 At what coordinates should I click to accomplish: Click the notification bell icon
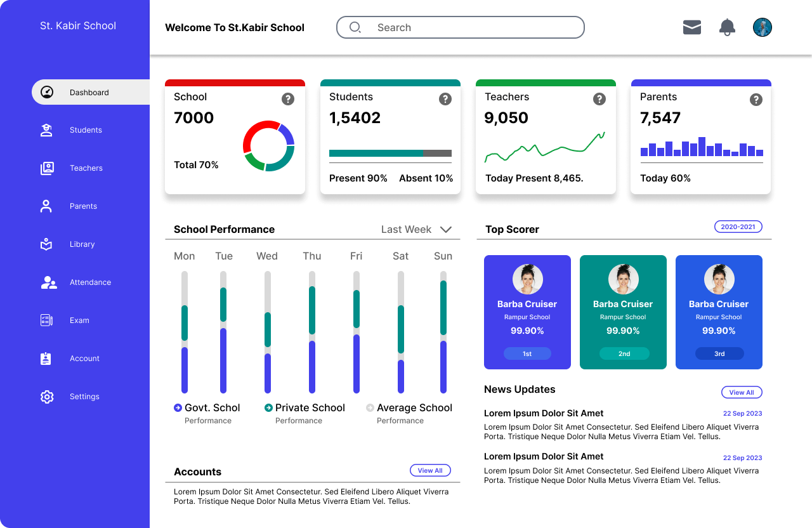[727, 27]
